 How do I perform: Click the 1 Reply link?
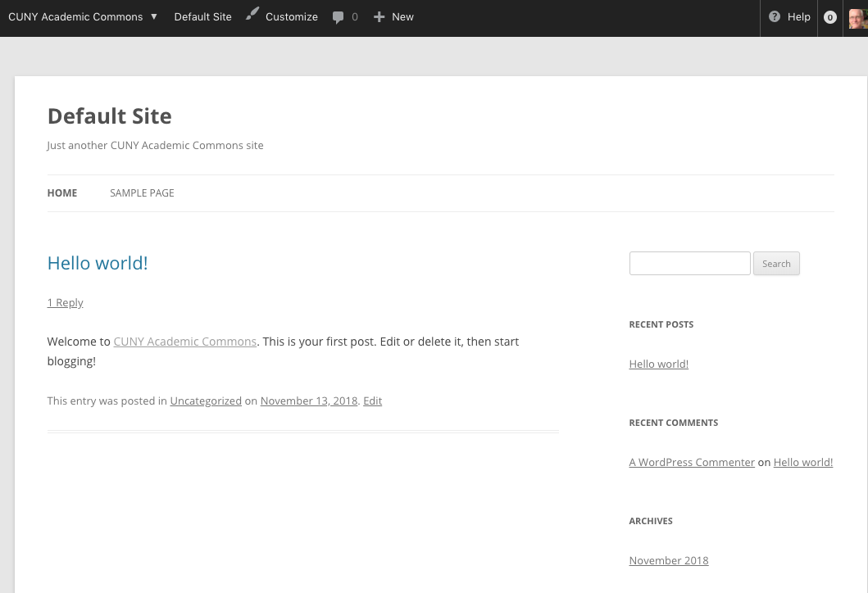(x=65, y=302)
